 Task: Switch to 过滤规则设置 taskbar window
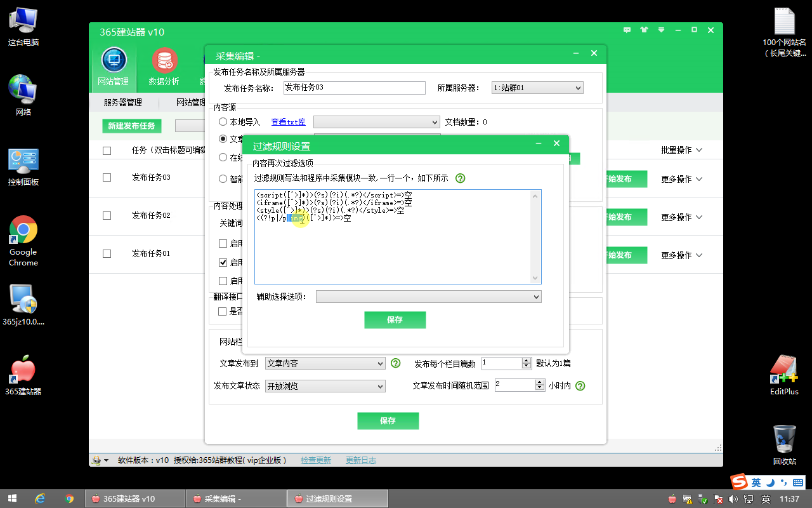tap(337, 499)
